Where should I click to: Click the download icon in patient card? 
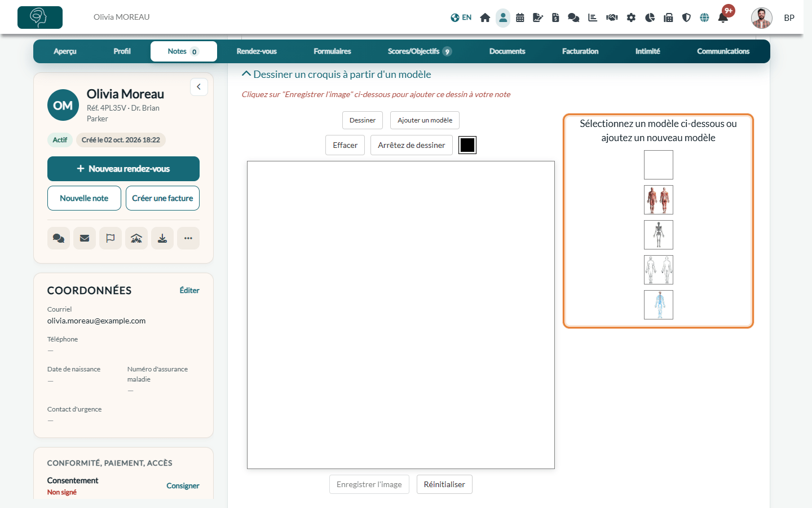pyautogui.click(x=162, y=238)
